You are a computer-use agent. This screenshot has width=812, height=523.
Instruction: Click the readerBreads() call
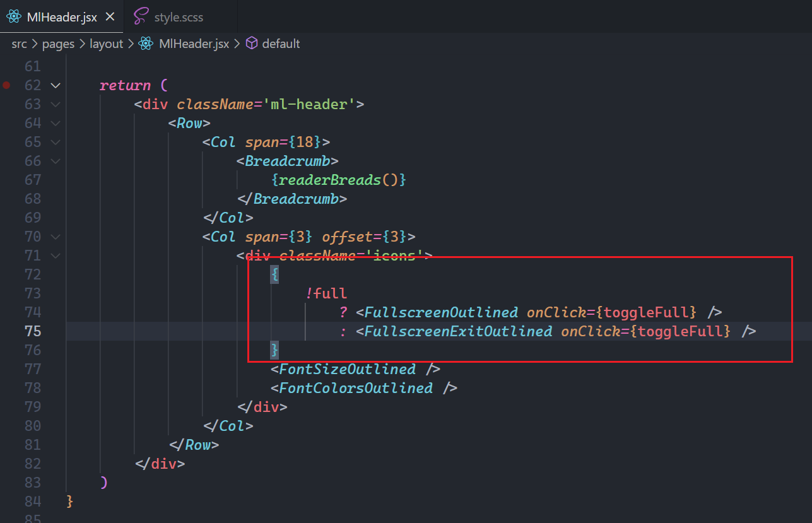339,180
